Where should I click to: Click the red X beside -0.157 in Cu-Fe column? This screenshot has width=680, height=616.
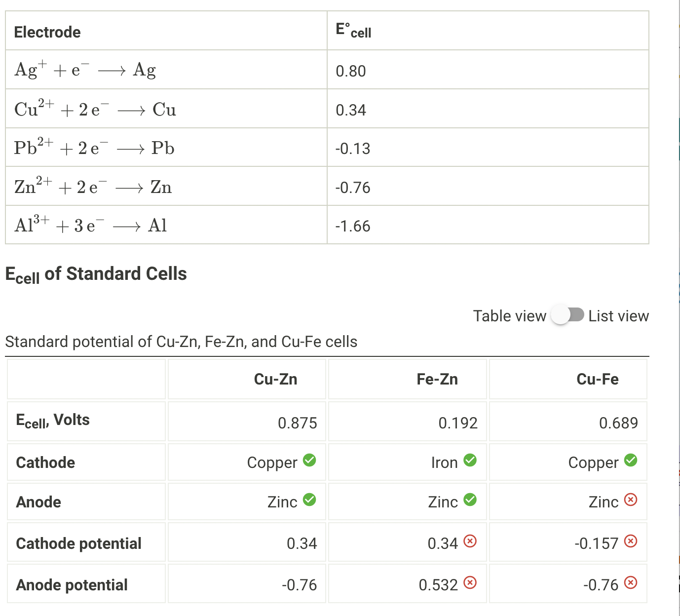click(x=631, y=541)
